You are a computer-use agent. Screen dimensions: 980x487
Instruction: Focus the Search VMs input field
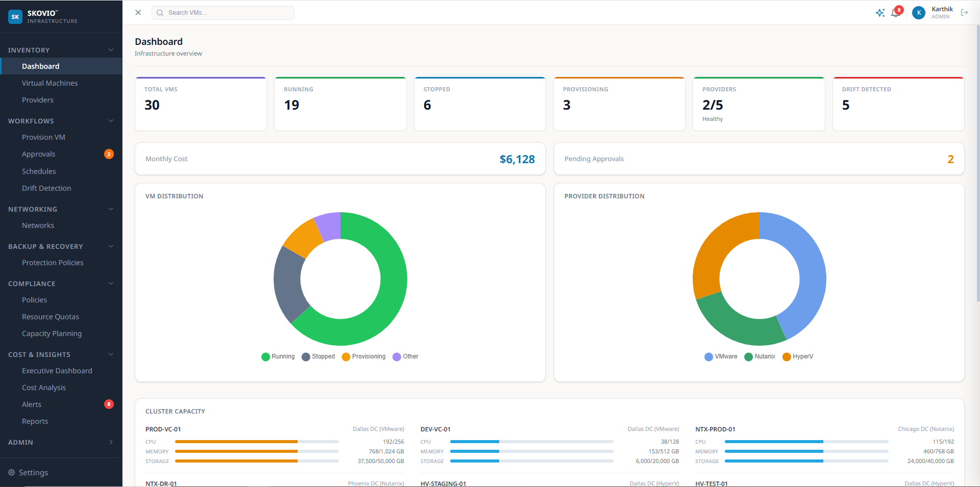coord(223,13)
